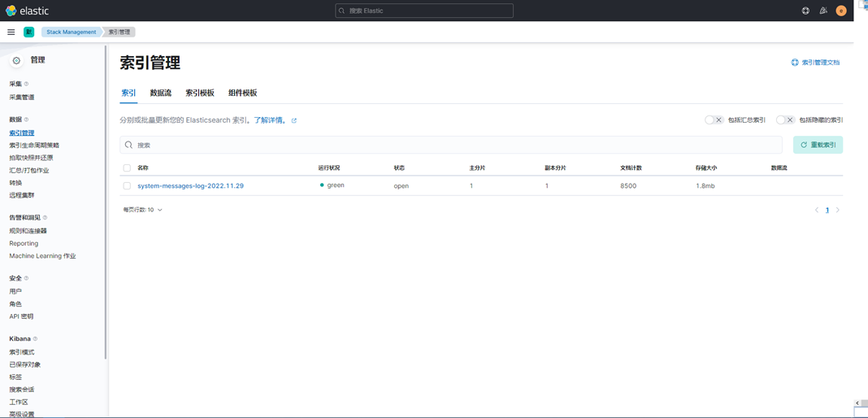Go to page 1 in pagination
This screenshot has height=418, width=868.
coord(827,210)
